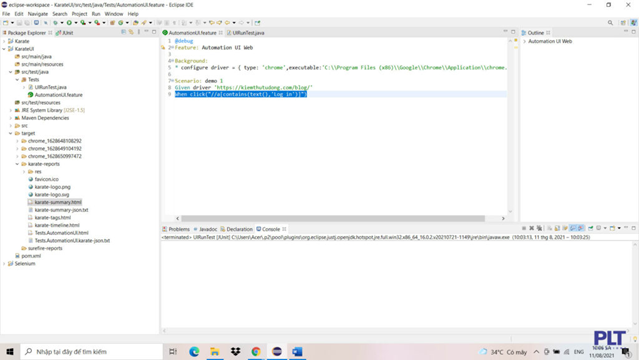Open the Run button dropdown arrow
The height and width of the screenshot is (360, 639).
[76, 23]
